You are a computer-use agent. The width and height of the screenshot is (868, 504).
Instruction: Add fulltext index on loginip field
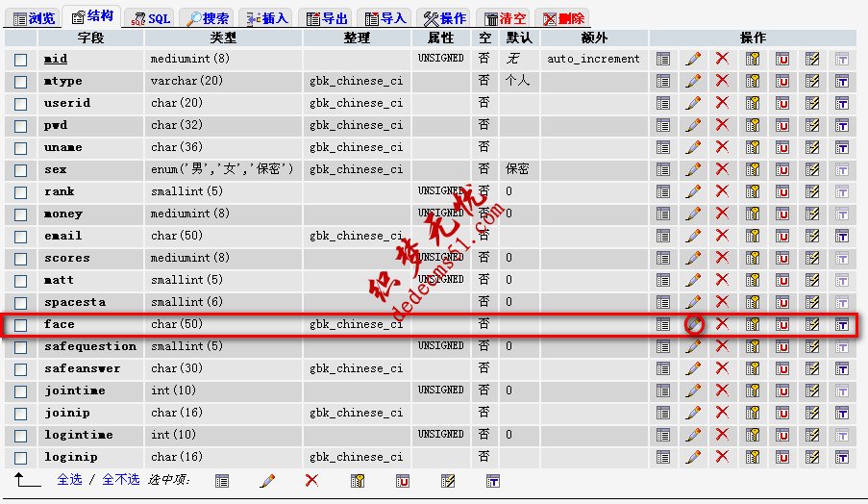842,458
